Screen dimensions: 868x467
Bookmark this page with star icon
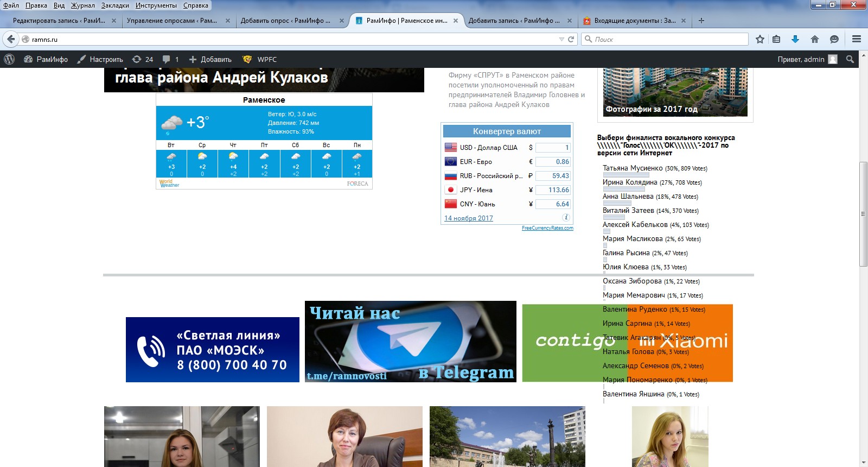click(760, 39)
